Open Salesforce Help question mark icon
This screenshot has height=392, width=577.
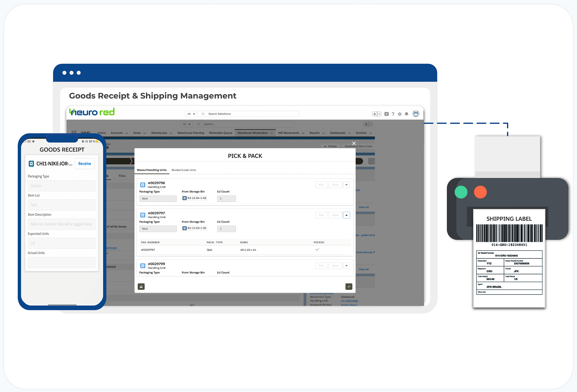click(x=393, y=114)
